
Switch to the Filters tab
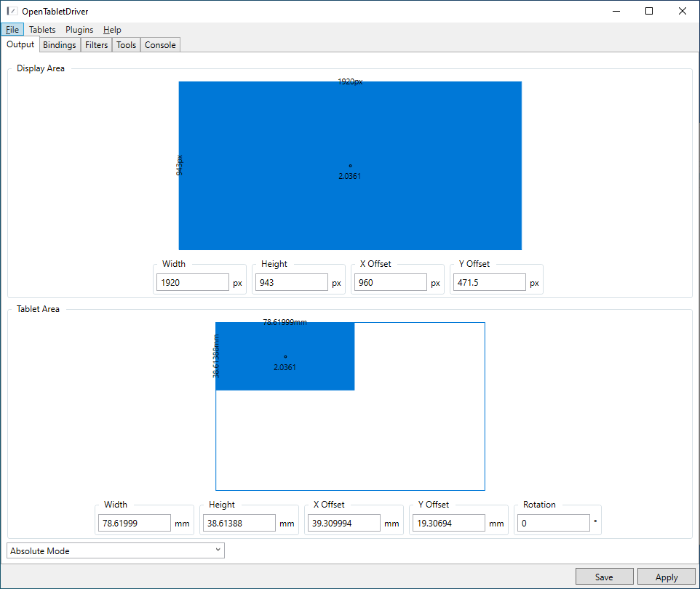tap(97, 45)
